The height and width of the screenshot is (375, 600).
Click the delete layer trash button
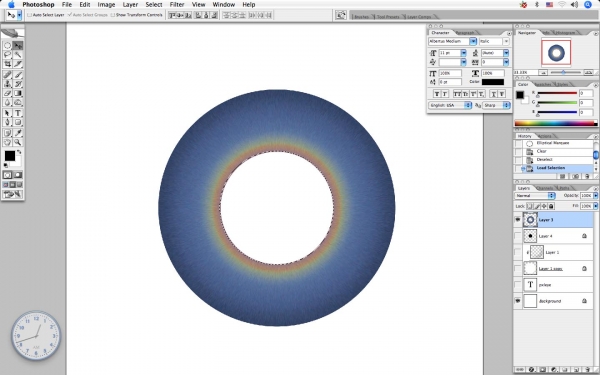[588, 370]
